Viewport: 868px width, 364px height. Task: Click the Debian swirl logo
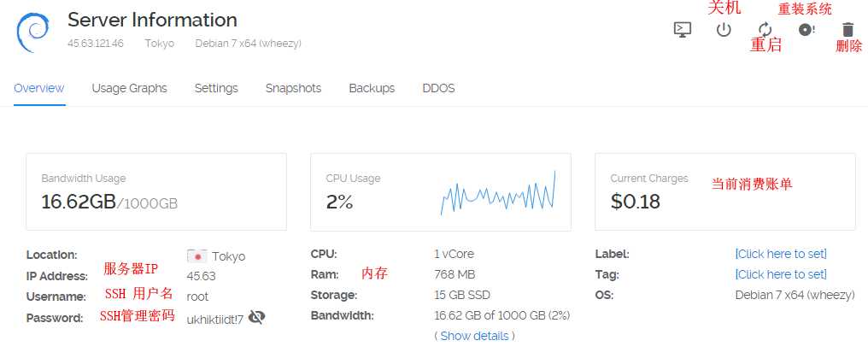pos(33,30)
